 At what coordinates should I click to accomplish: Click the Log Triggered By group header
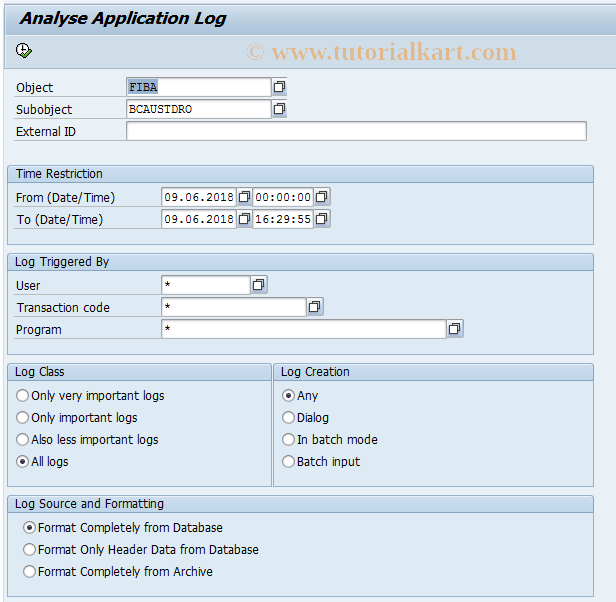[x=301, y=262]
